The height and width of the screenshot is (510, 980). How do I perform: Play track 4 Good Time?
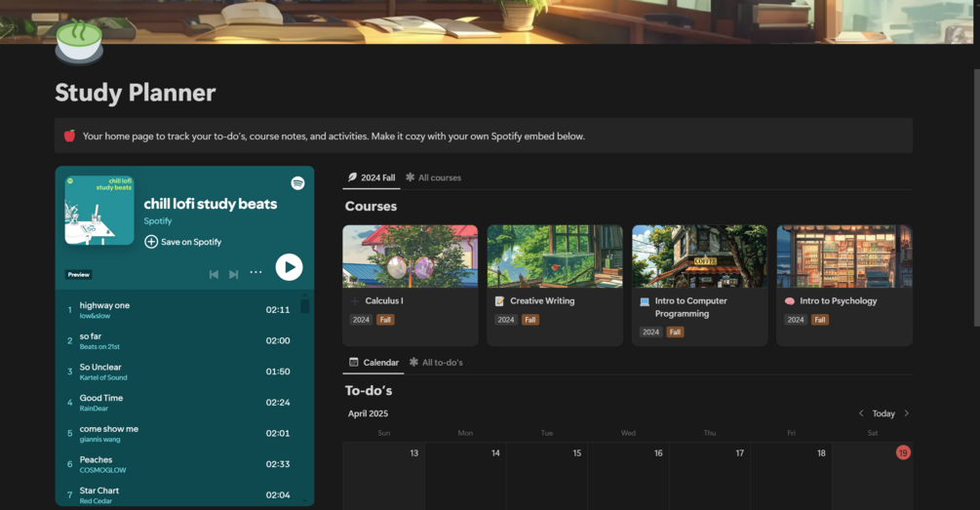click(180, 403)
